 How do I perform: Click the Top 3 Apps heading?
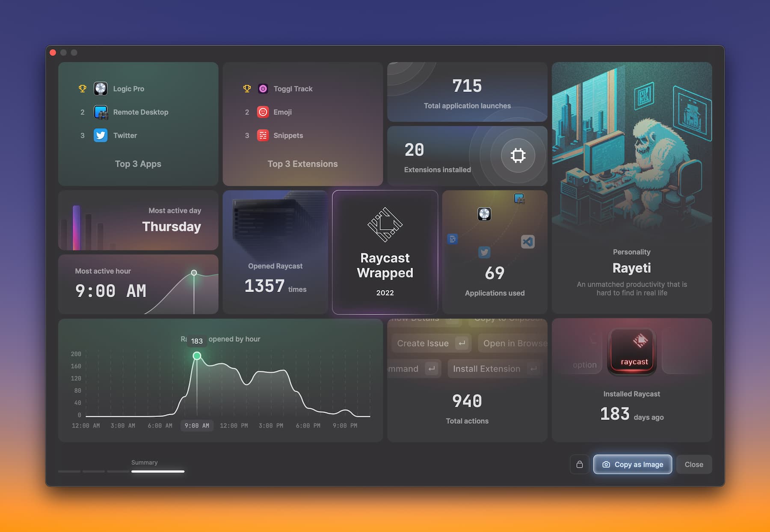point(138,164)
